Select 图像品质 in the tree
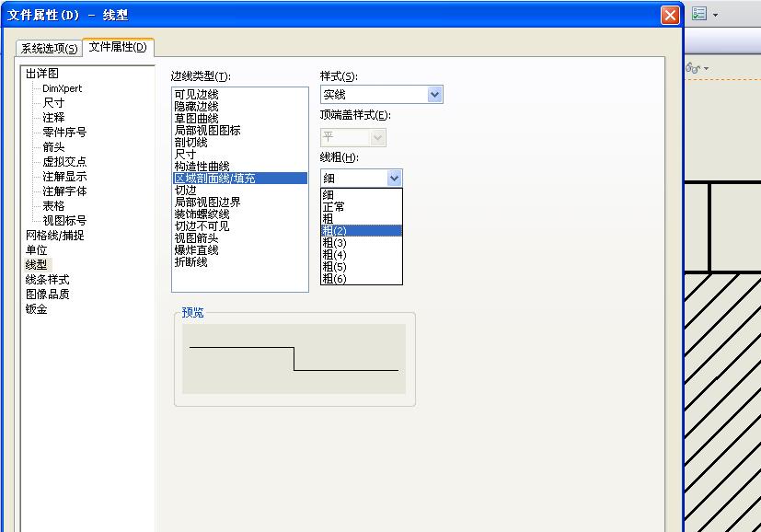 [48, 295]
